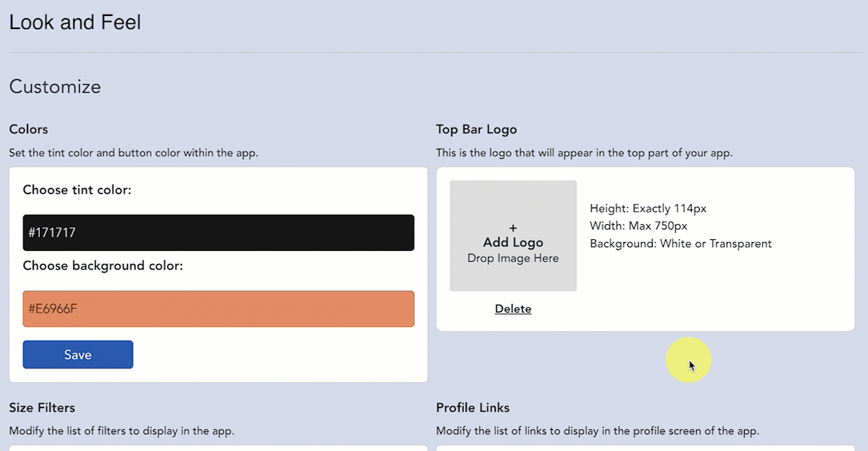Click the "Profile Links" section title
This screenshot has width=868, height=451.
[473, 407]
